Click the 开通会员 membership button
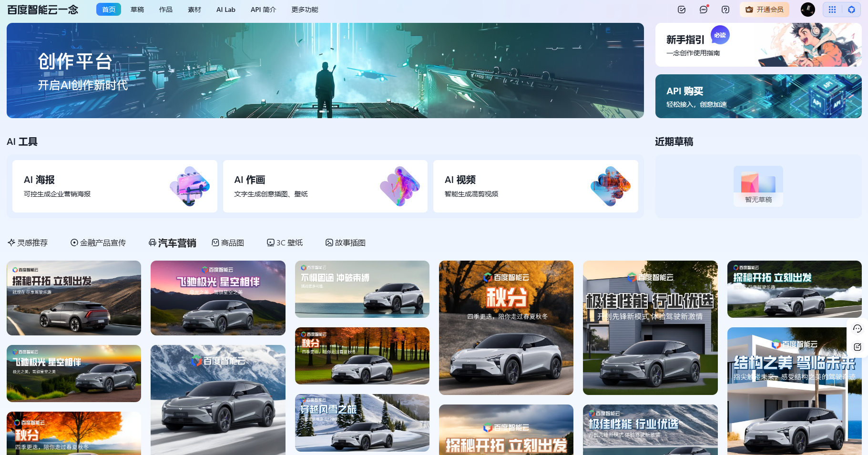This screenshot has height=455, width=868. pyautogui.click(x=764, y=9)
